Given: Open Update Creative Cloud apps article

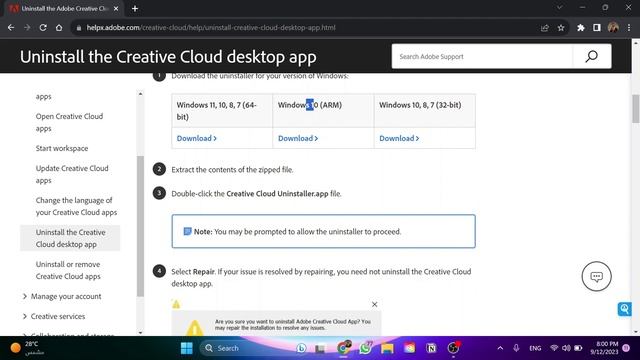Looking at the screenshot, I should (x=72, y=174).
